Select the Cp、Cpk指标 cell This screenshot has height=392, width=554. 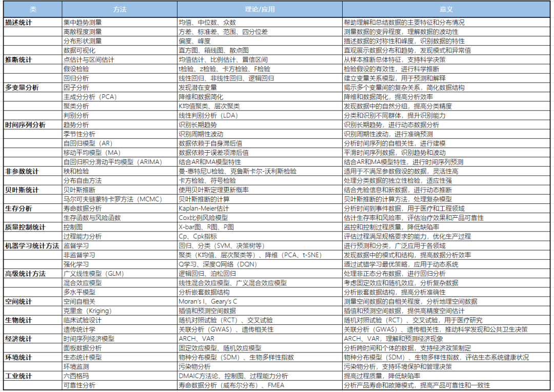click(x=260, y=236)
